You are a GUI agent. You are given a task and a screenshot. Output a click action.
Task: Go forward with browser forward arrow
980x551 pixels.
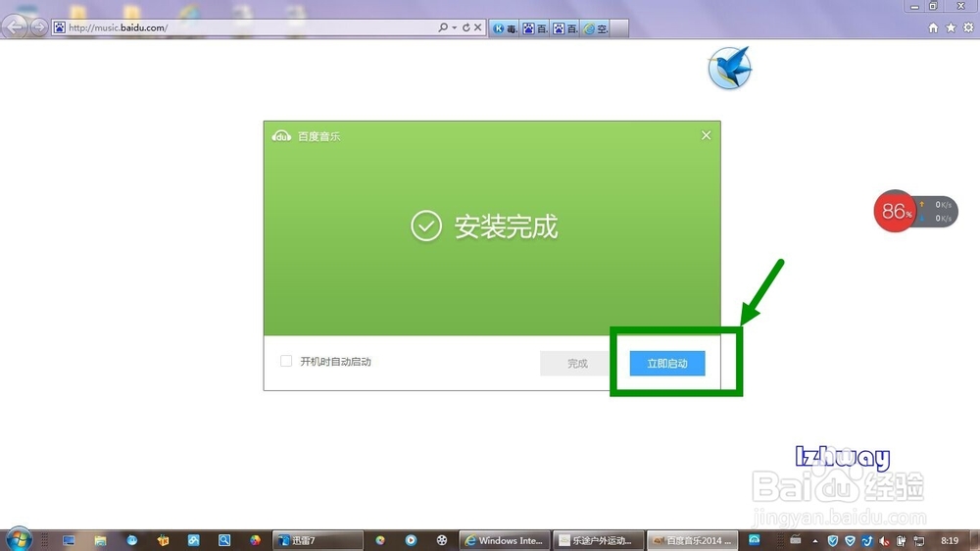coord(39,27)
